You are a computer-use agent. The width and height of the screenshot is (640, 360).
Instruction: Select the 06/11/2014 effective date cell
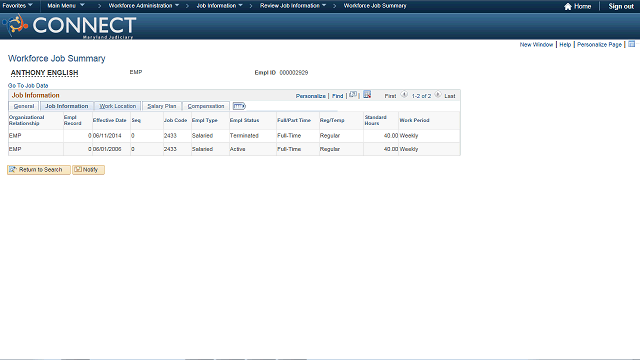(107, 136)
